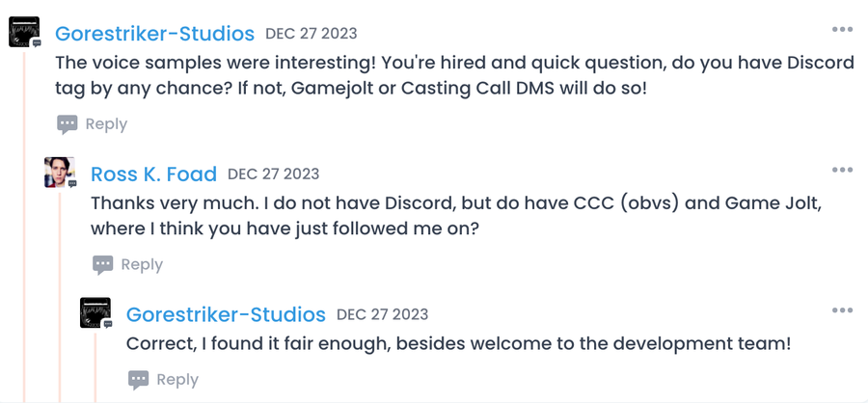The width and height of the screenshot is (868, 403).
Task: Collapse the thread line below Ross K. Foad's avatar
Action: [x=60, y=297]
